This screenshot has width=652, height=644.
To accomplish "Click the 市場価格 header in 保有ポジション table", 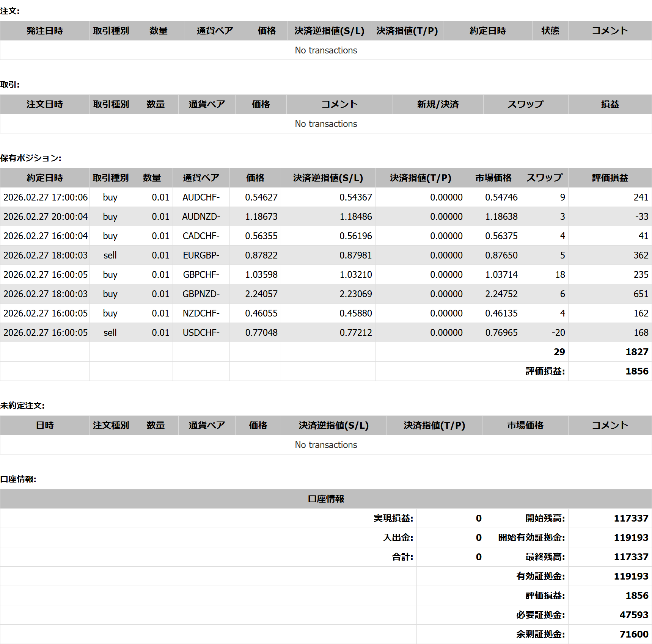I will (493, 178).
